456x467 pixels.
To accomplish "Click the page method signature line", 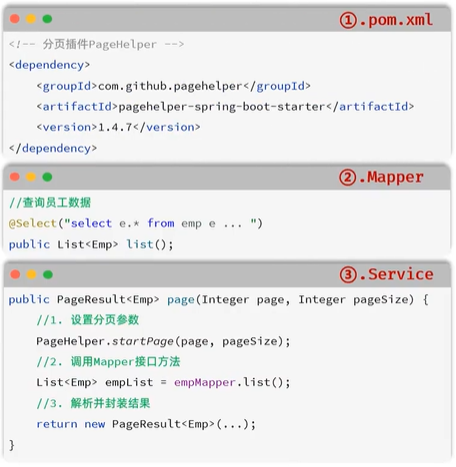I will coord(219,299).
